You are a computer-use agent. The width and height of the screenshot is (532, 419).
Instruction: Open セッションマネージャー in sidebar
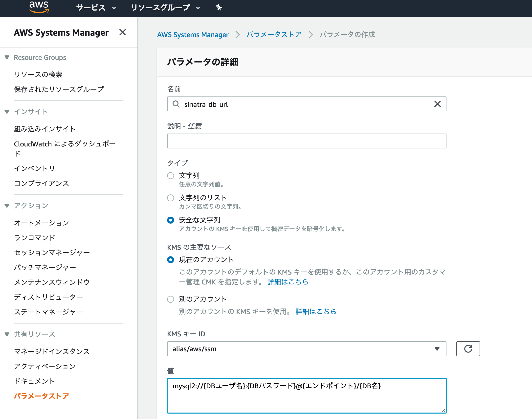click(x=52, y=253)
